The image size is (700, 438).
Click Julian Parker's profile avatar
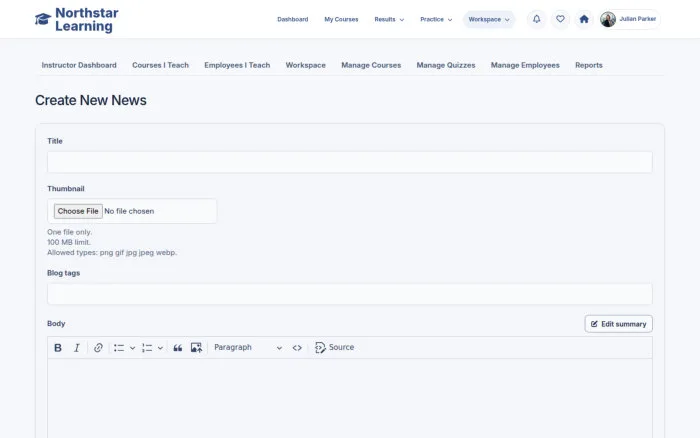pos(608,19)
